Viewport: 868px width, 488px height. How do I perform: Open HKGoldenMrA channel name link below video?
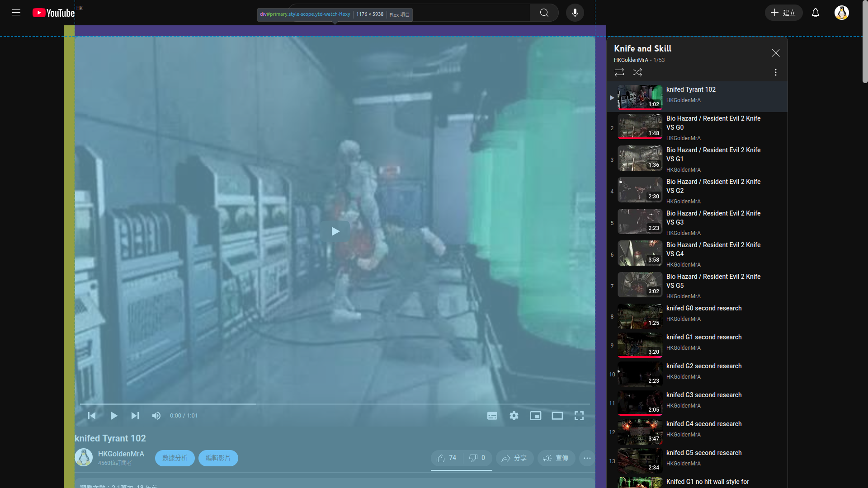pos(121,454)
